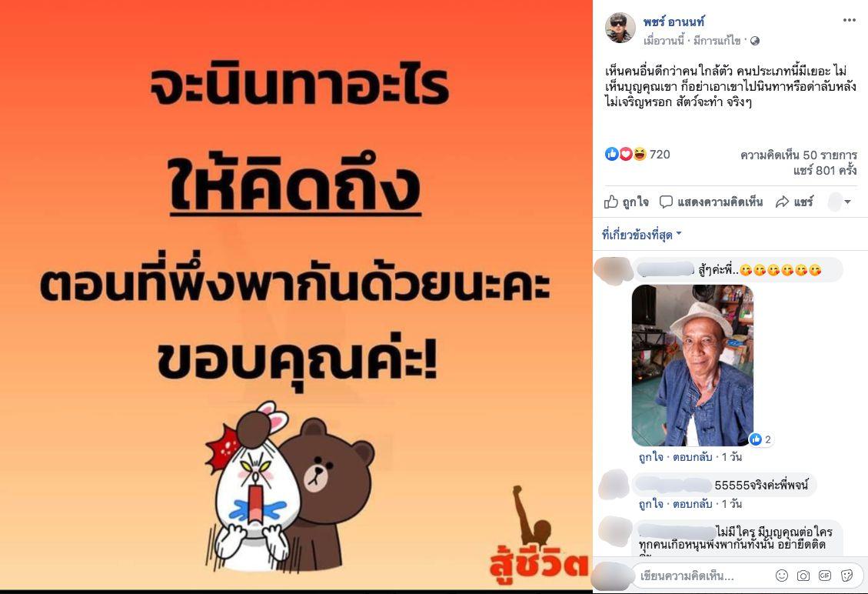Image resolution: width=868 pixels, height=594 pixels.
Task: Open author profile 'พชร์ อานนท์'
Action: point(673,22)
